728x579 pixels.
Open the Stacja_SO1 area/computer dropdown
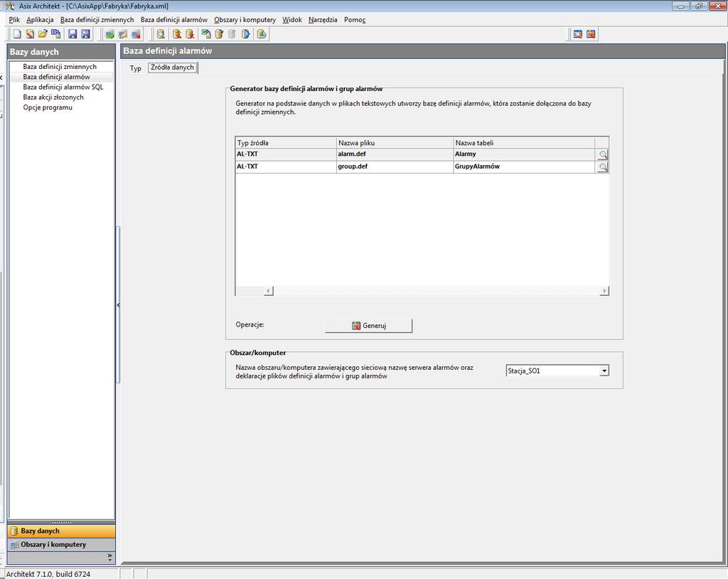pyautogui.click(x=604, y=371)
